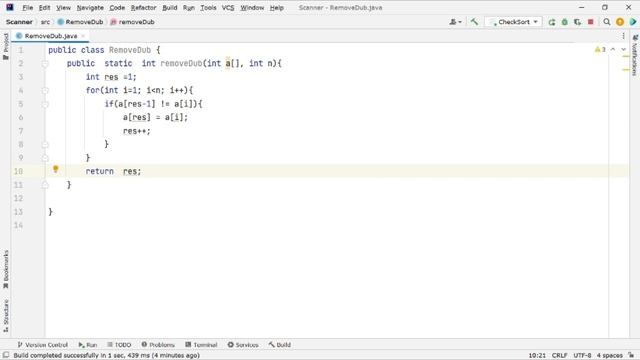Open the Navigate menu
Viewport: 640px width, 360px height.
(x=90, y=8)
